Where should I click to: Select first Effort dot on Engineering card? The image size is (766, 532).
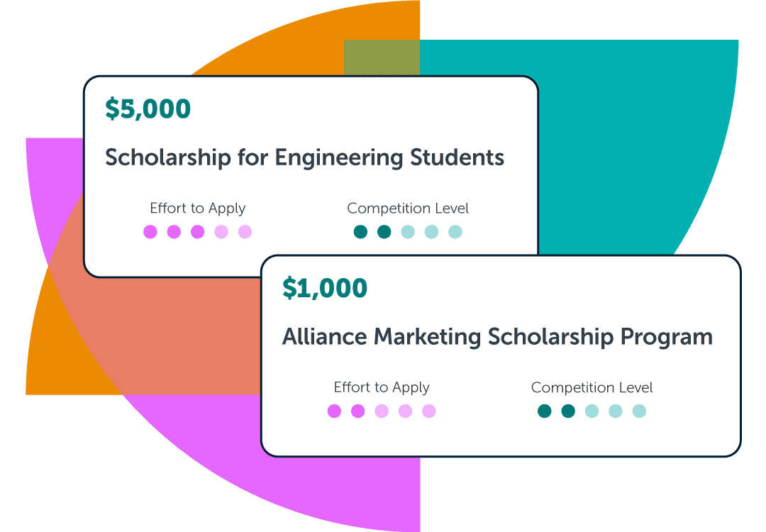click(150, 232)
